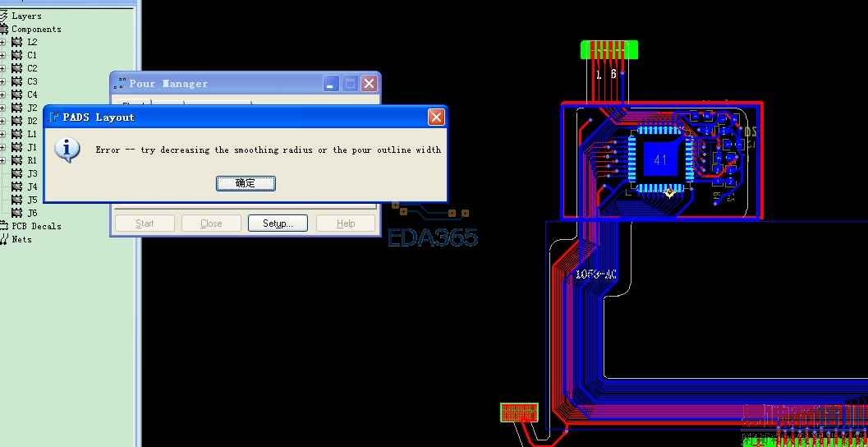Image resolution: width=868 pixels, height=447 pixels.
Task: Expand the C1 component node
Action: [2, 55]
